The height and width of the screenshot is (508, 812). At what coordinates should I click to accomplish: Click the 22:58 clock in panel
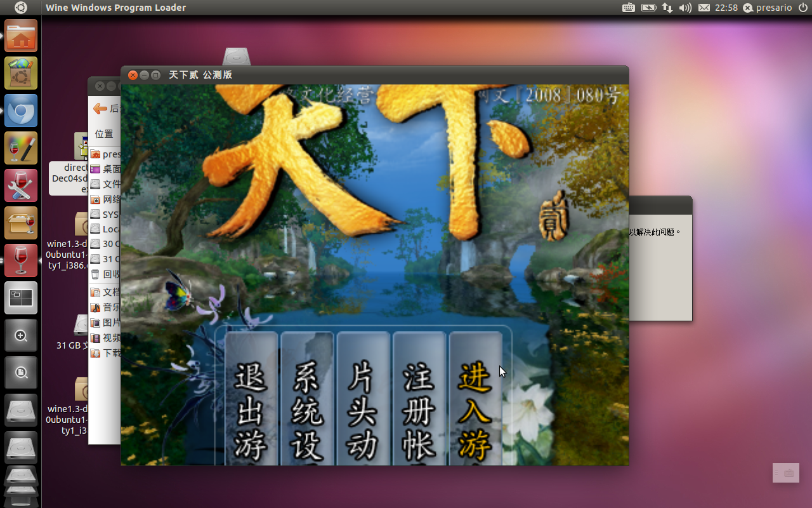click(x=726, y=8)
